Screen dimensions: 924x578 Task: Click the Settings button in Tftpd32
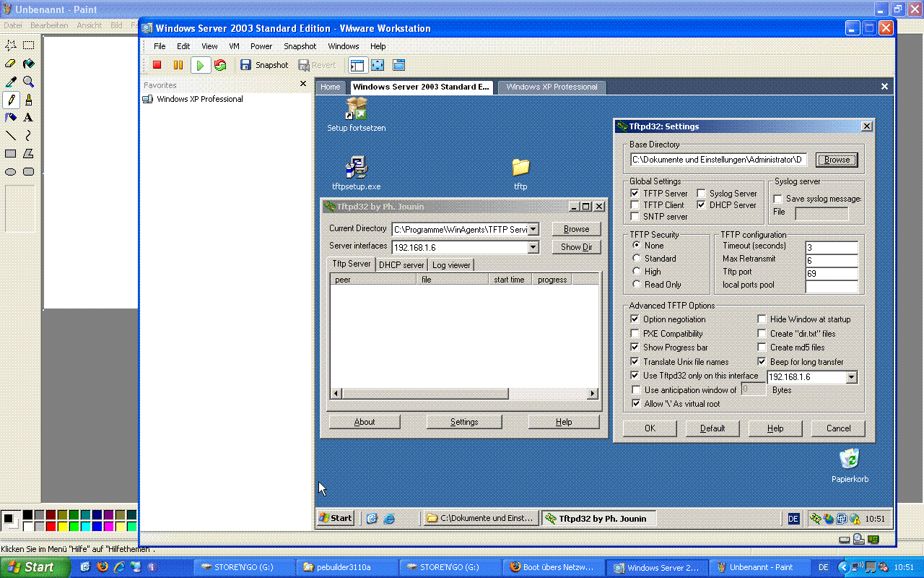(464, 422)
